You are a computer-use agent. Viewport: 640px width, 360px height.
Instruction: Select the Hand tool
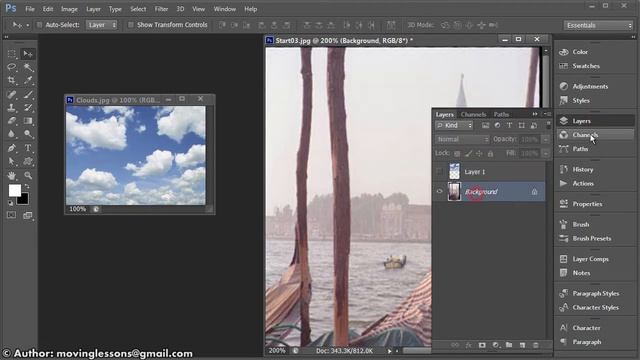(11, 176)
